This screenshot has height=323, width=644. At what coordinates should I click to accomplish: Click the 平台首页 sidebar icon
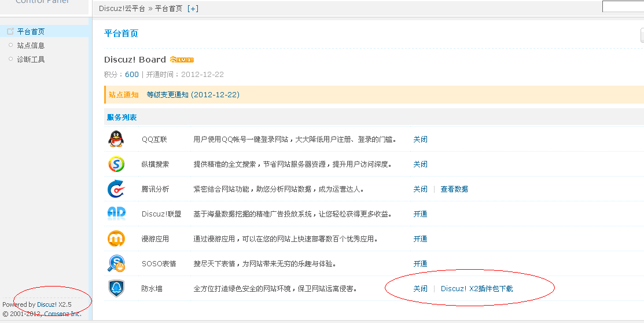pos(10,31)
